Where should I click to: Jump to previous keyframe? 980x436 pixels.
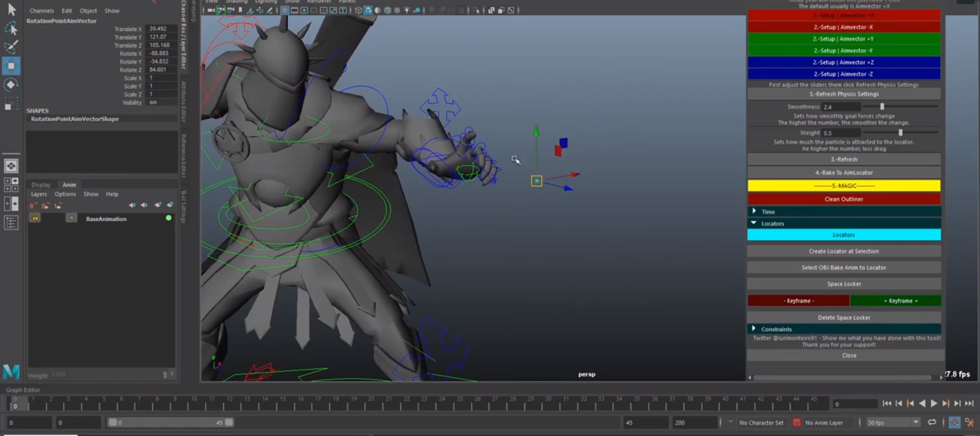pos(910,403)
